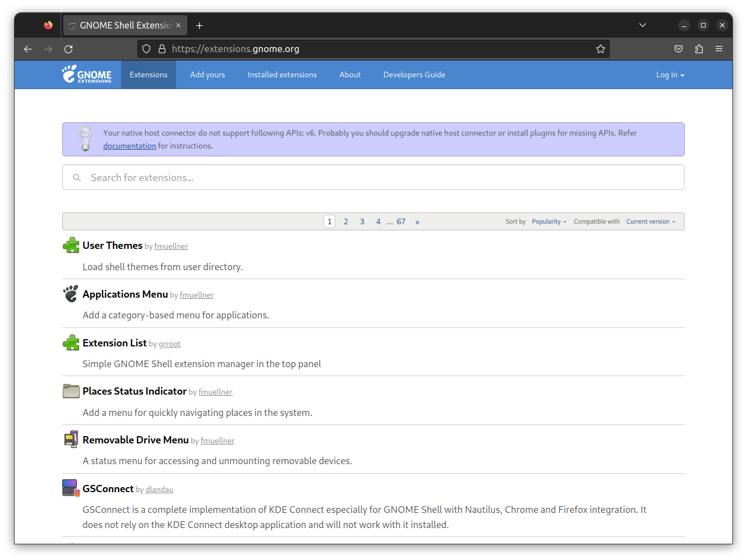747x560 pixels.
Task: Close the GNOME Shell Extensions tab
Action: click(178, 25)
